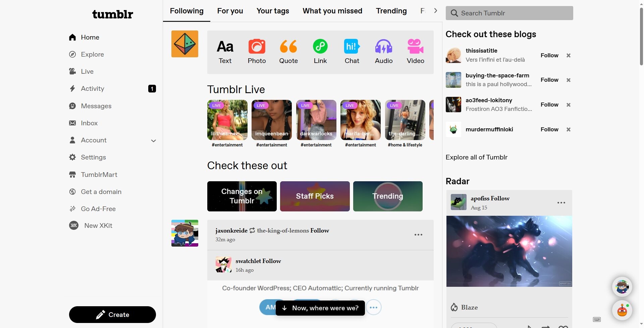This screenshot has width=644, height=328.
Task: Open options menu on jaxonkreide post
Action: point(418,235)
